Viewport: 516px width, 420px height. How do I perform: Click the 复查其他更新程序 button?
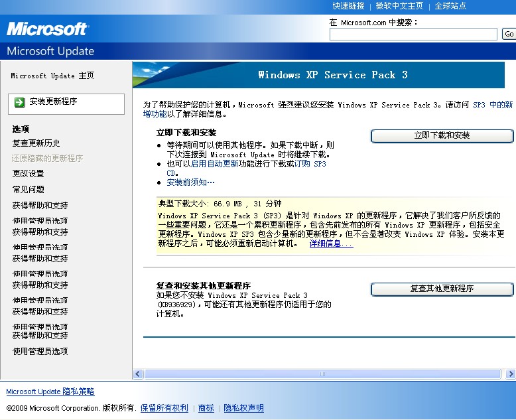[x=442, y=289]
